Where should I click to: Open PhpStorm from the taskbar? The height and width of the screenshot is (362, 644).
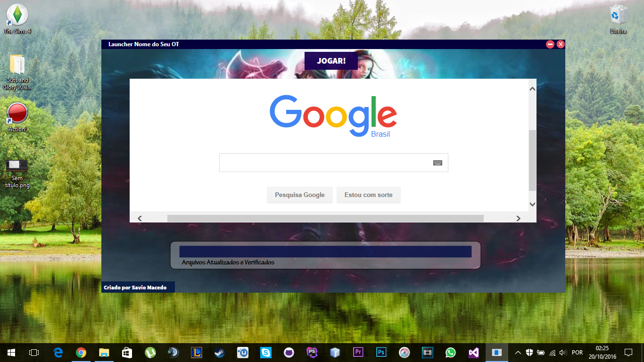(x=312, y=352)
